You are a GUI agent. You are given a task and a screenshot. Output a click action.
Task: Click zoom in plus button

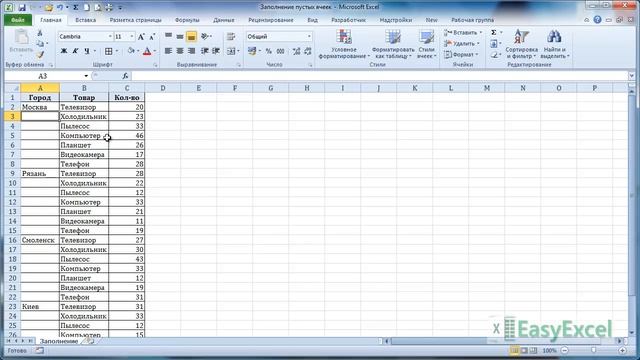pyautogui.click(x=622, y=350)
